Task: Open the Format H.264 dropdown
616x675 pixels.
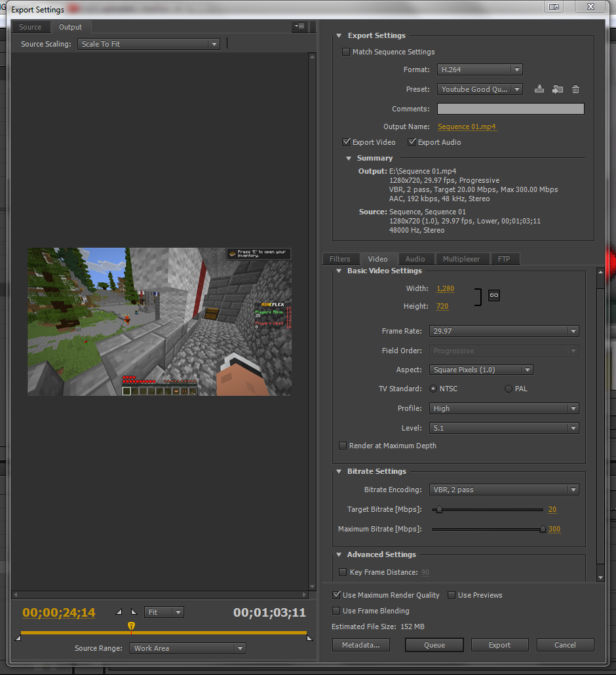Action: click(x=480, y=69)
